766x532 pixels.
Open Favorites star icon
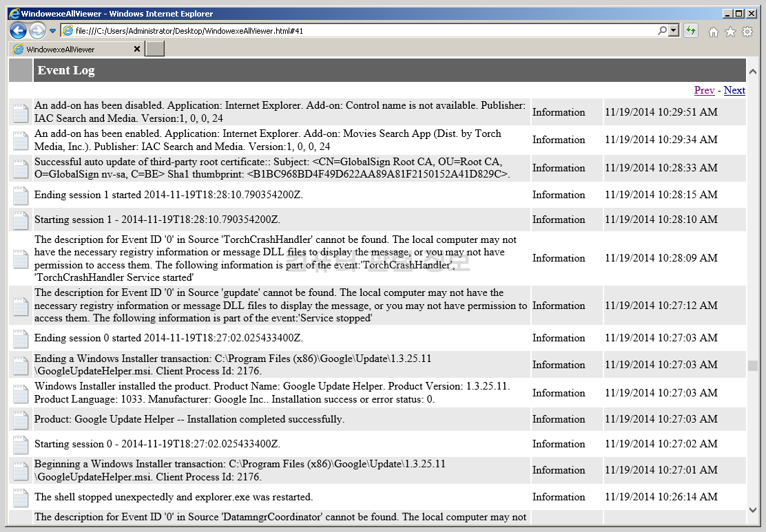tap(730, 32)
